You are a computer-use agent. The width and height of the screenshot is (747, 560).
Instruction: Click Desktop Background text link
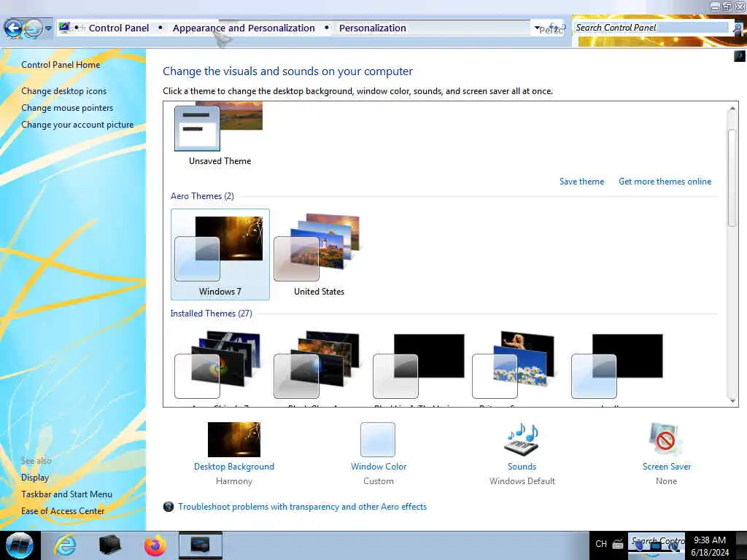click(x=234, y=467)
